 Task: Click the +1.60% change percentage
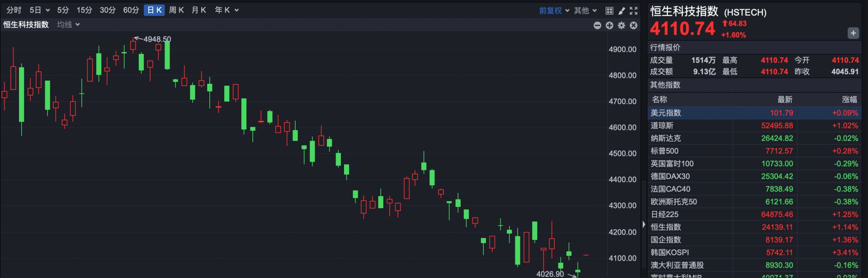pyautogui.click(x=733, y=35)
